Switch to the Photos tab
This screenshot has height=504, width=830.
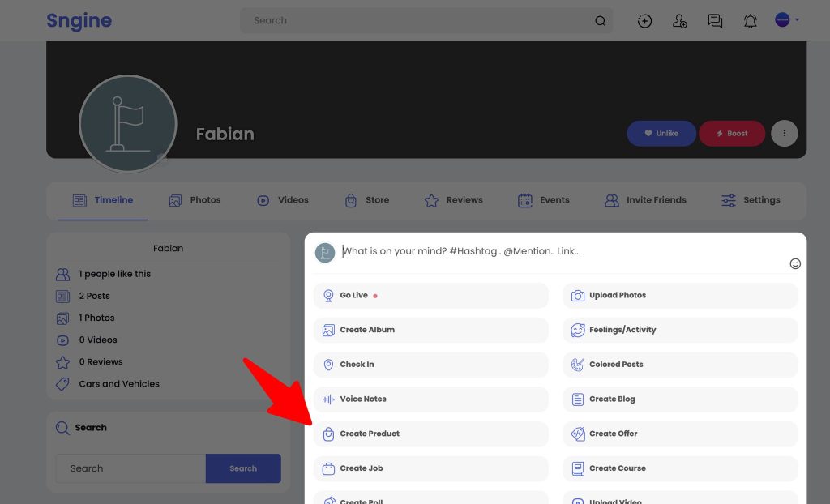coord(195,200)
